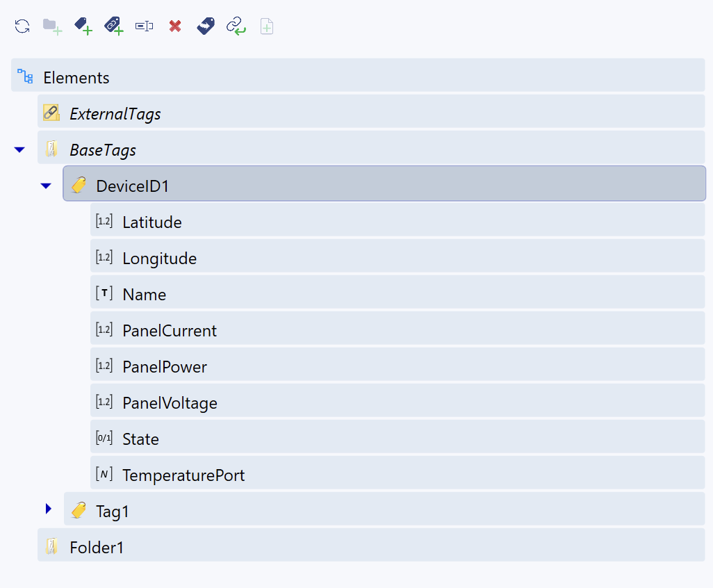Collapse the BaseTags folder
This screenshot has height=588, width=713.
pos(19,149)
